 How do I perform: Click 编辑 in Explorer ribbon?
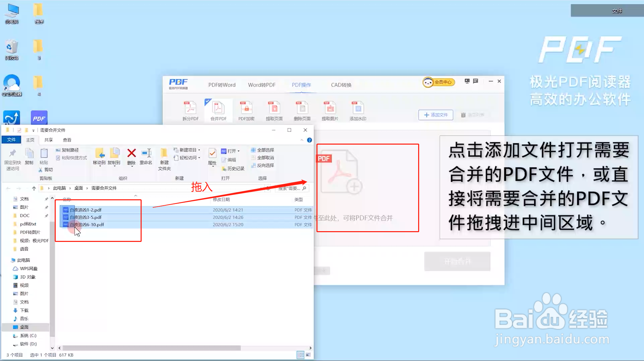(x=229, y=160)
